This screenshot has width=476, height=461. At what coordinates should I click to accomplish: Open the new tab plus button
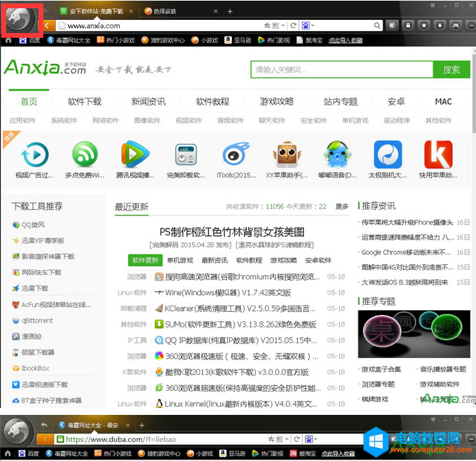pyautogui.click(x=230, y=11)
